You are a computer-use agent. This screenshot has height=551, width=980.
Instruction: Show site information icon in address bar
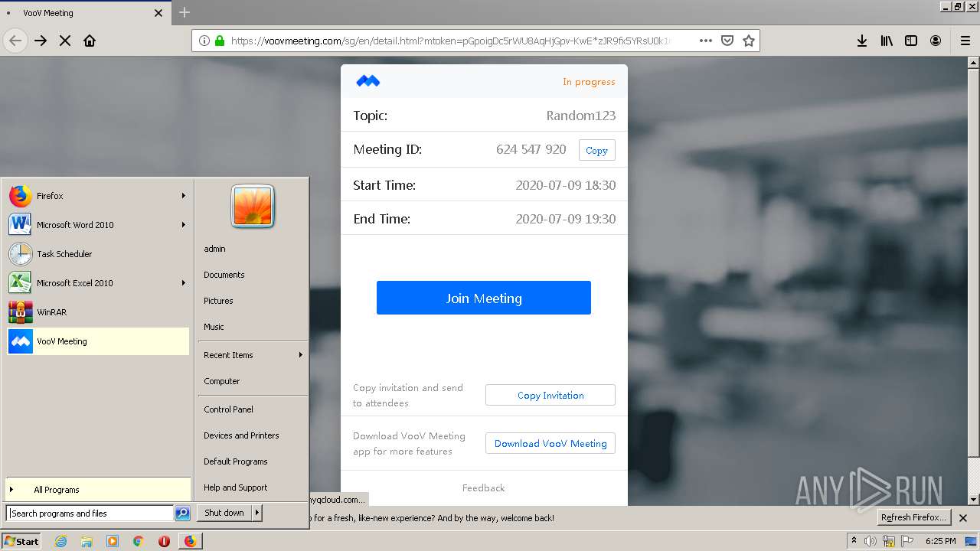(x=204, y=41)
